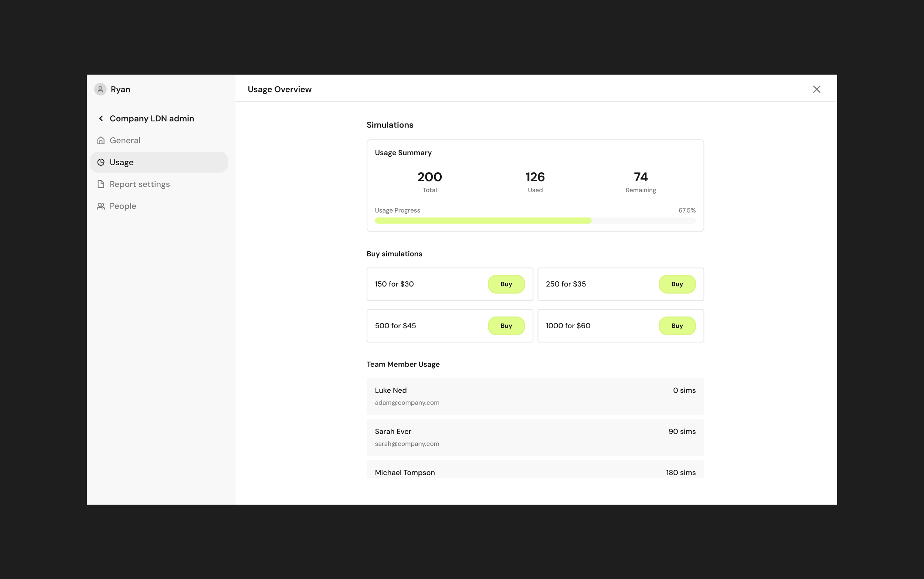924x579 pixels.
Task: Click the General home icon
Action: point(101,140)
